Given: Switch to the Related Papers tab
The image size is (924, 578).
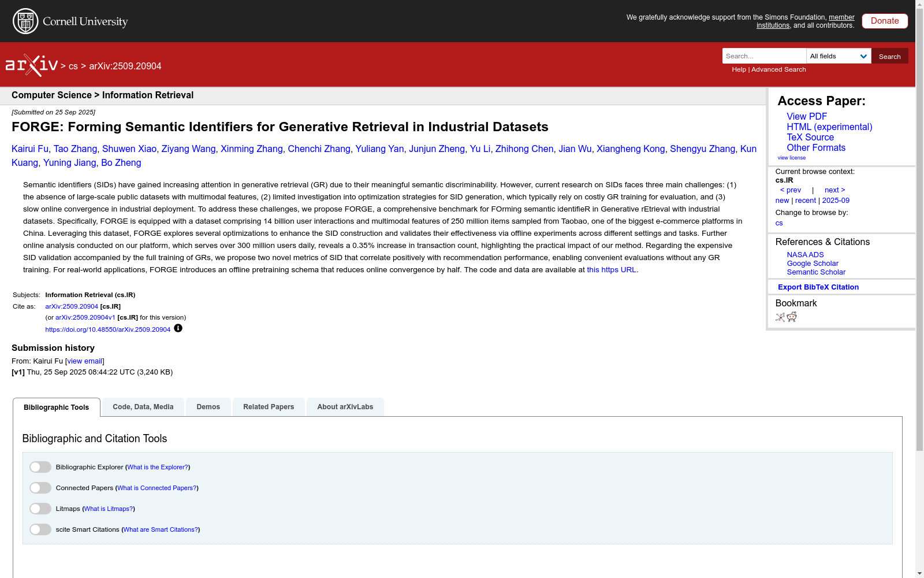Looking at the screenshot, I should pos(269,407).
